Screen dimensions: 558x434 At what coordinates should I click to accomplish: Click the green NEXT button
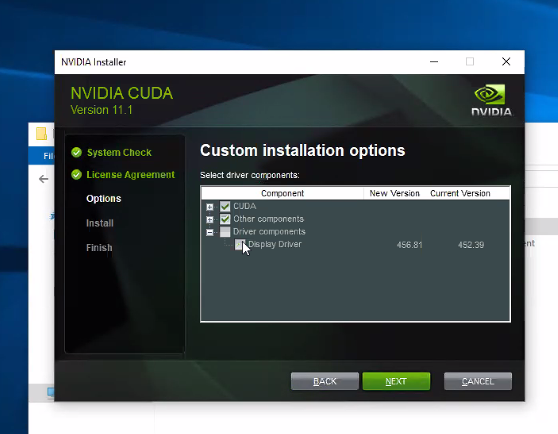tap(396, 381)
